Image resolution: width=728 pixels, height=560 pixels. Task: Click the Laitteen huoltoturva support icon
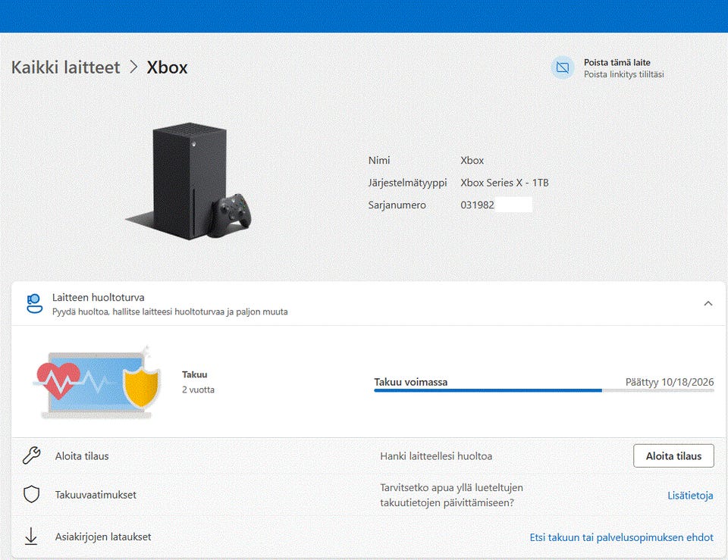pos(34,304)
